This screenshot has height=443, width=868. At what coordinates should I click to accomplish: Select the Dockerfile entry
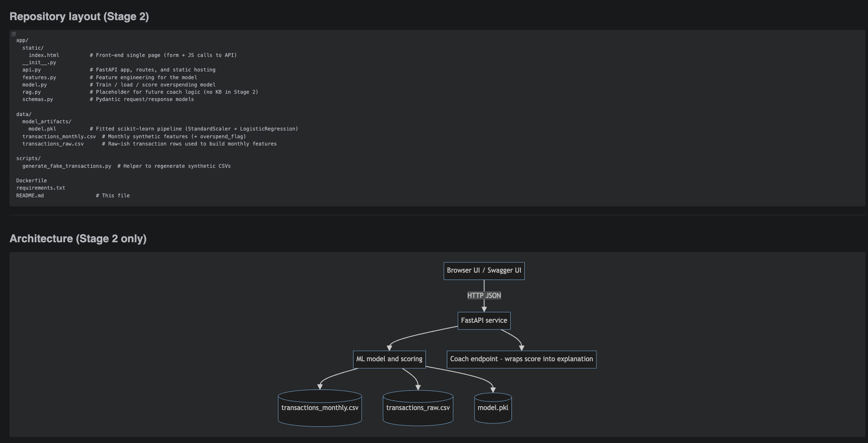tap(31, 180)
